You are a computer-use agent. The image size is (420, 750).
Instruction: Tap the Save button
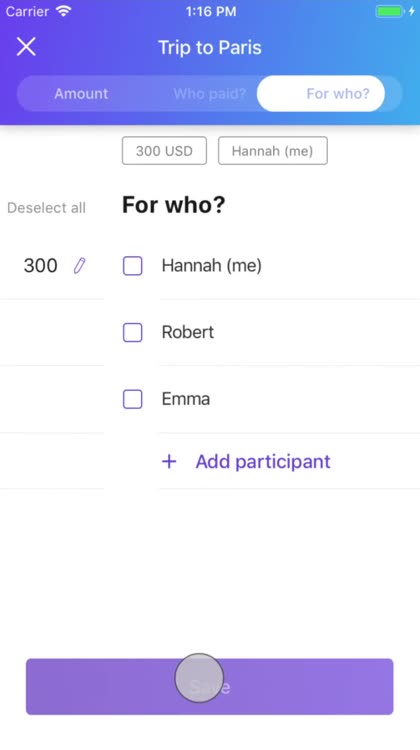210,686
